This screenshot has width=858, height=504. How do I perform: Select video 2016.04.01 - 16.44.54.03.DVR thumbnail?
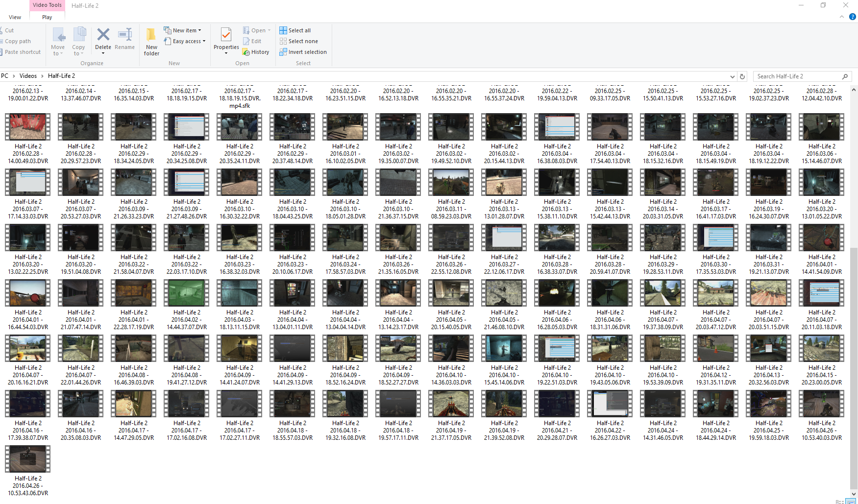pos(28,293)
